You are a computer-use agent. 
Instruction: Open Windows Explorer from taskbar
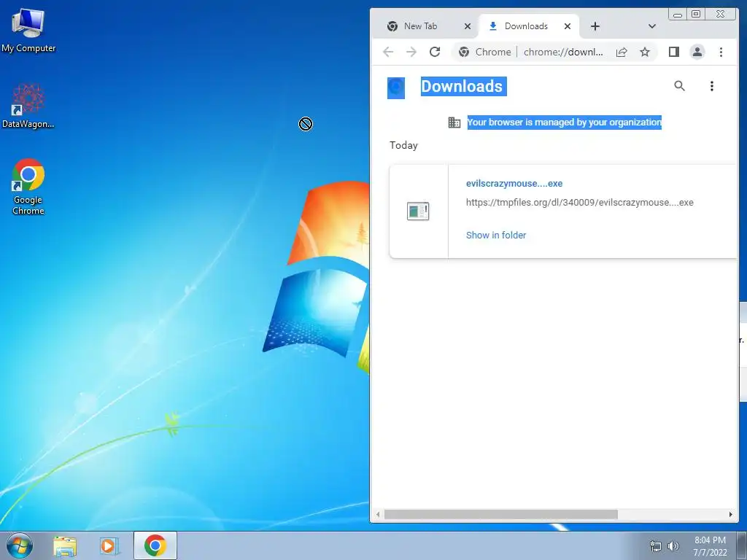click(x=65, y=545)
